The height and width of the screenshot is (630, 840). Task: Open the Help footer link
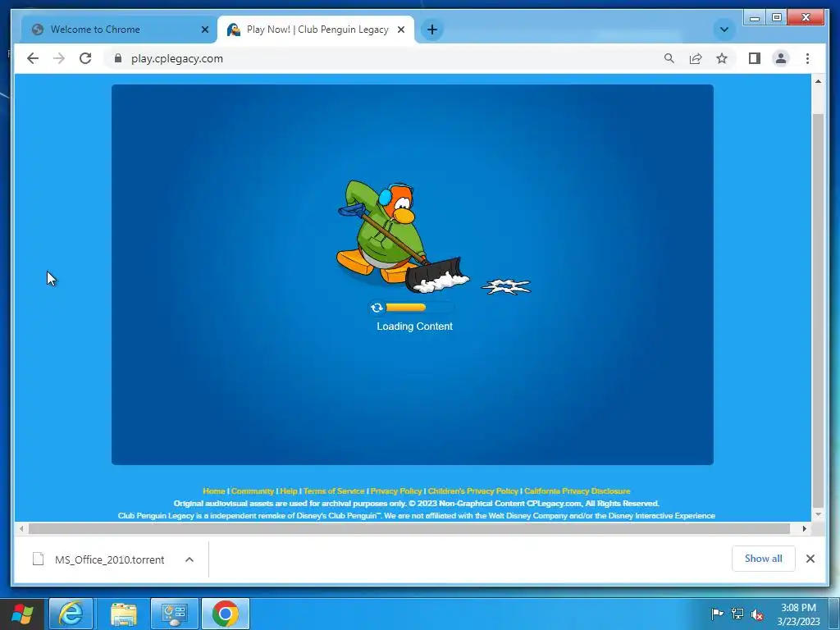[x=288, y=491]
